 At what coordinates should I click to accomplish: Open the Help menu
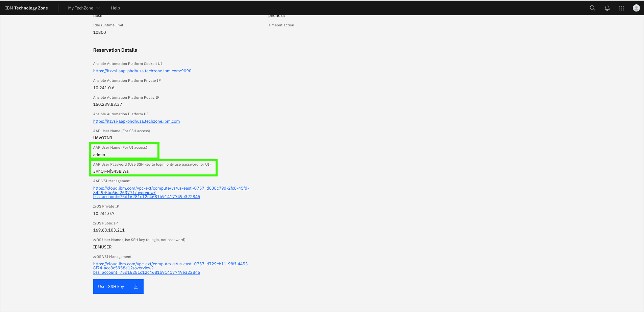click(x=115, y=8)
